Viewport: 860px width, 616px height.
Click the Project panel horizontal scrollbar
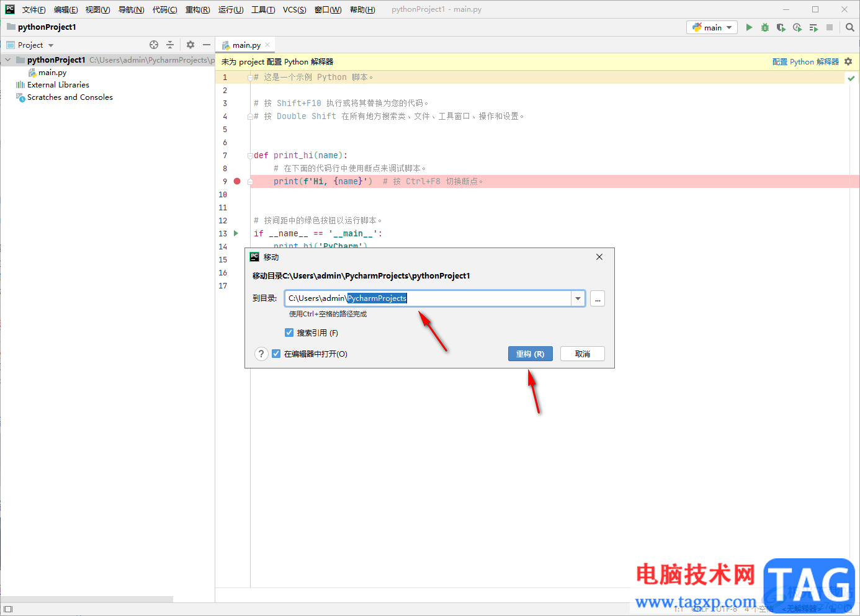(x=87, y=599)
